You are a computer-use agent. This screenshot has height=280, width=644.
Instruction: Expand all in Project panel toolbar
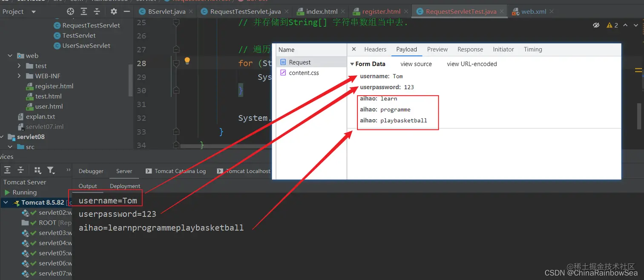pyautogui.click(x=84, y=11)
